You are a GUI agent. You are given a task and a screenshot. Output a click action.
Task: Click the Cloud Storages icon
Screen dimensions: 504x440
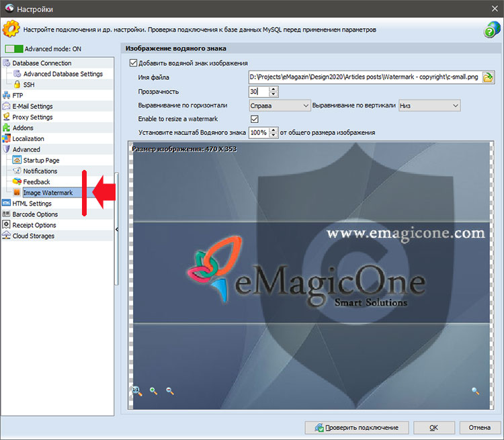7,236
